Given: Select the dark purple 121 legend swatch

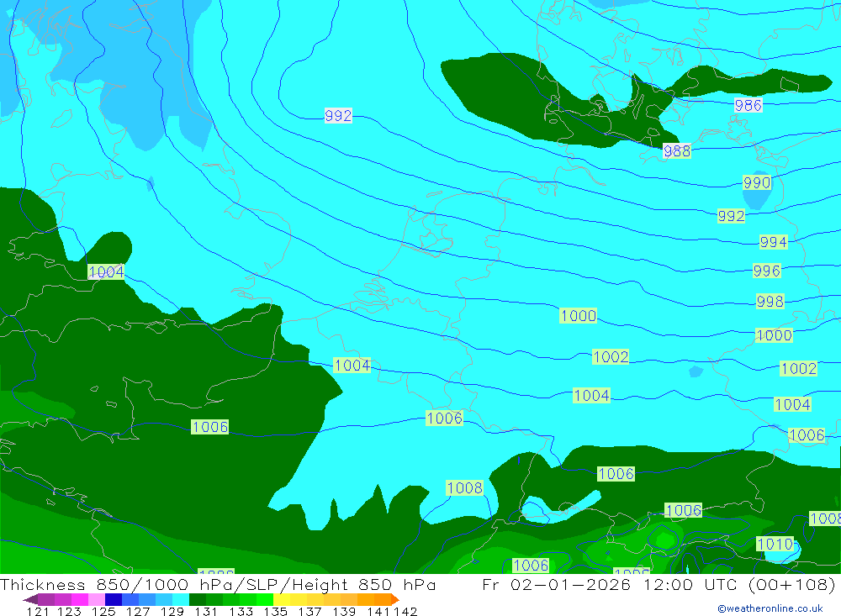Looking at the screenshot, I should click(x=46, y=599).
